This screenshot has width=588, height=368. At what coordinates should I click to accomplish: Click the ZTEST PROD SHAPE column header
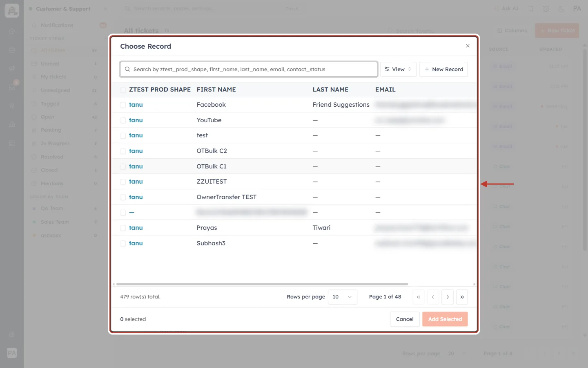click(x=160, y=90)
